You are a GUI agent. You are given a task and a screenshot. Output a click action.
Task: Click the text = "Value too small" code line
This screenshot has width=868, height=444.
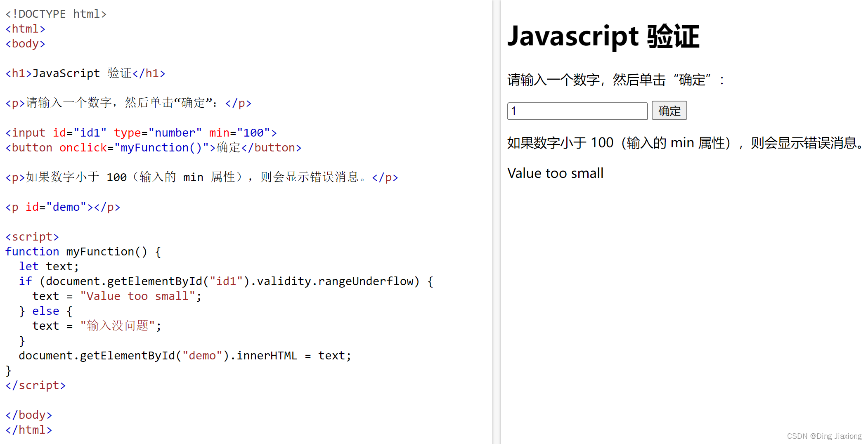coord(117,296)
